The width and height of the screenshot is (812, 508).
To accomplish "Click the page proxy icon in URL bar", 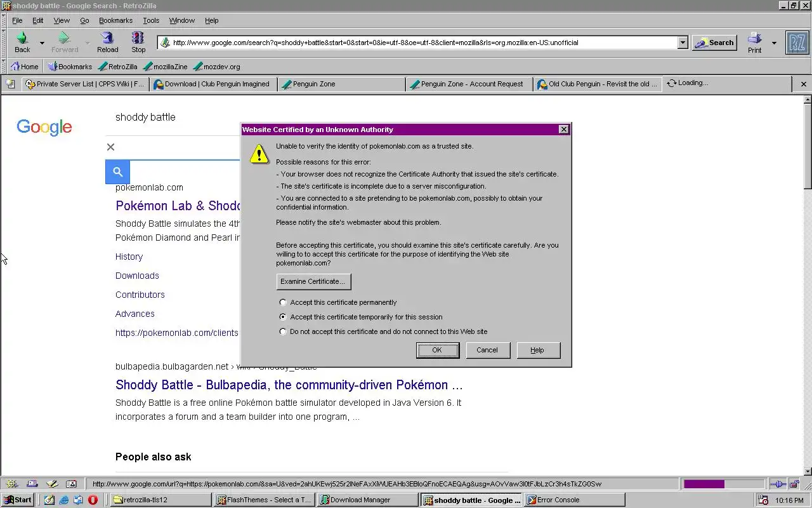I will pyautogui.click(x=165, y=43).
